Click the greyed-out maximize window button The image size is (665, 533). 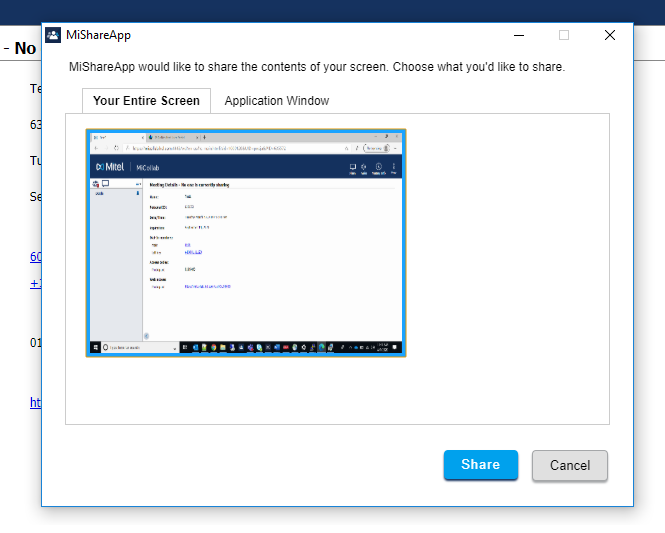tap(564, 35)
